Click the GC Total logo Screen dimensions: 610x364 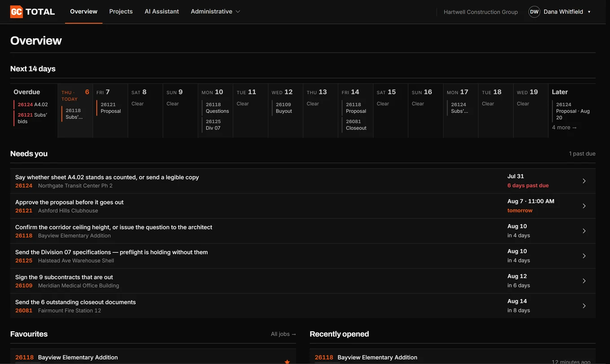click(x=32, y=12)
